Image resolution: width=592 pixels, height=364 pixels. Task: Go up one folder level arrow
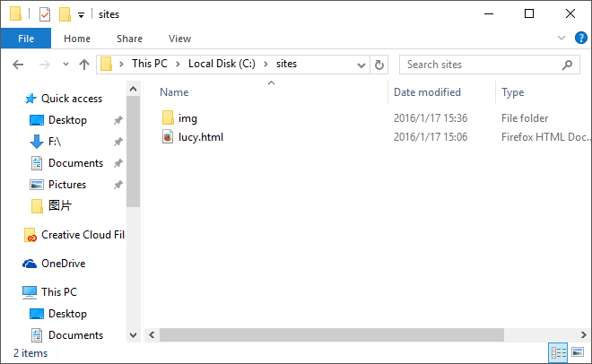85,65
